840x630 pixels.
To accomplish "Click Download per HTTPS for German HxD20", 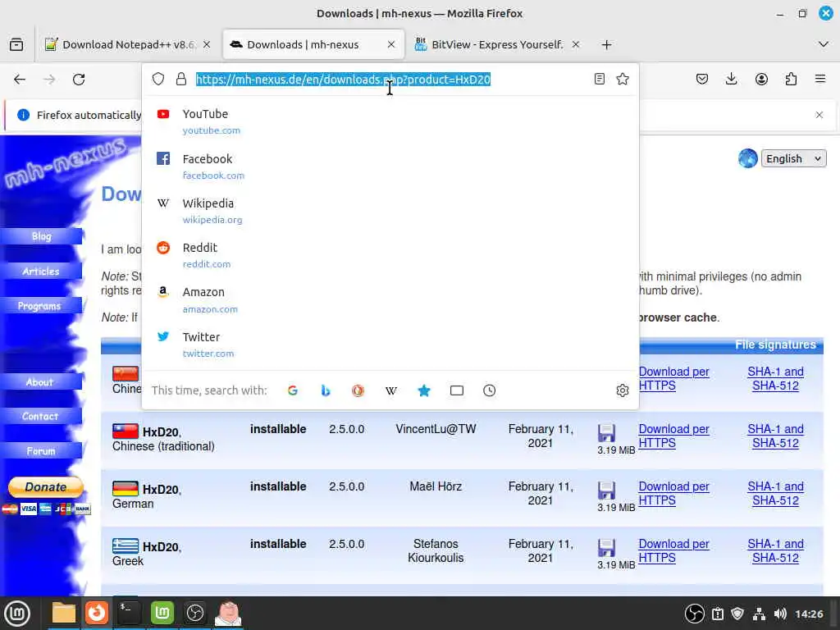I will (673, 493).
